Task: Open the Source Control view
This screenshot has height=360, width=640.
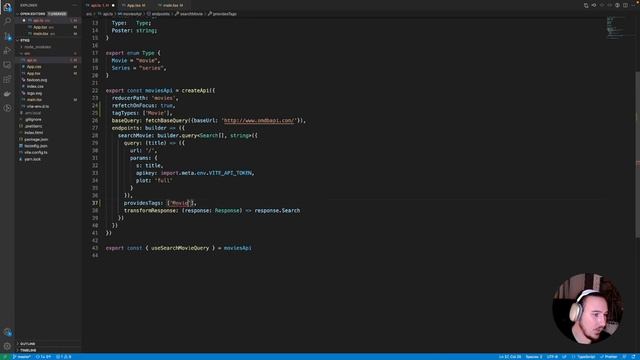Action: point(7,36)
